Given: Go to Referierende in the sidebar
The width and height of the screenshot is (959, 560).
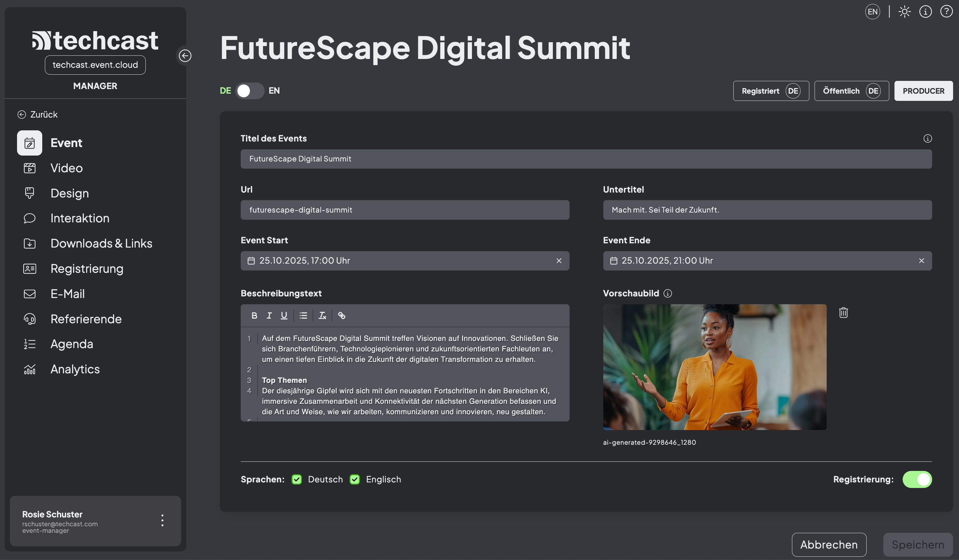Looking at the screenshot, I should tap(86, 319).
